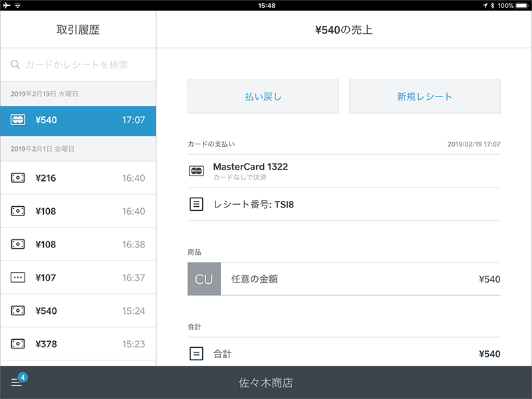Click the search magnifier icon
Viewport: 532px width, 399px height.
coord(15,65)
